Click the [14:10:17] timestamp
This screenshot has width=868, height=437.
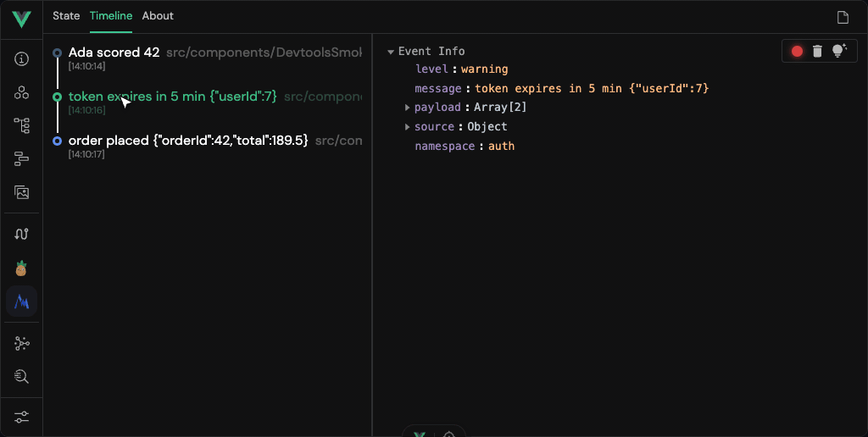87,154
